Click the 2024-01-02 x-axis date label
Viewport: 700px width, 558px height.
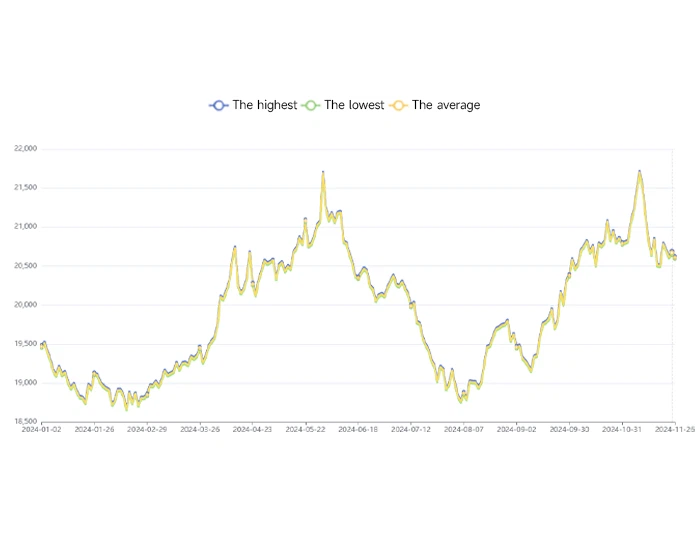(43, 430)
